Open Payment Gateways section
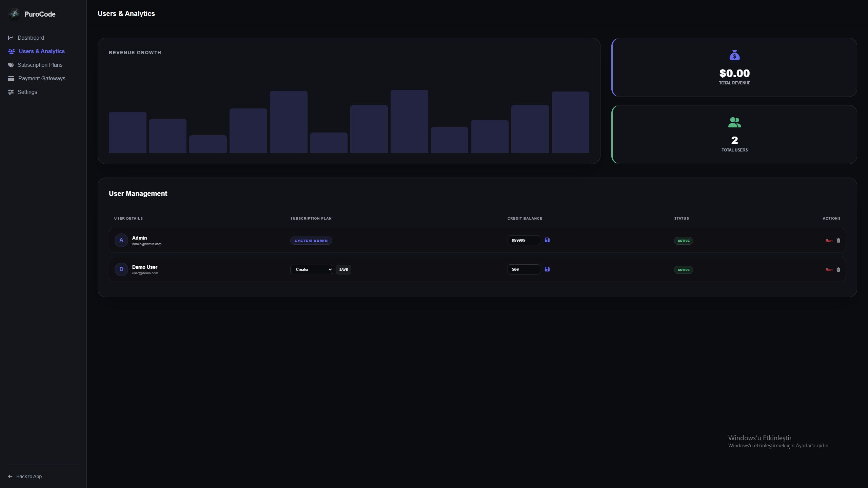868x488 pixels. (x=41, y=78)
